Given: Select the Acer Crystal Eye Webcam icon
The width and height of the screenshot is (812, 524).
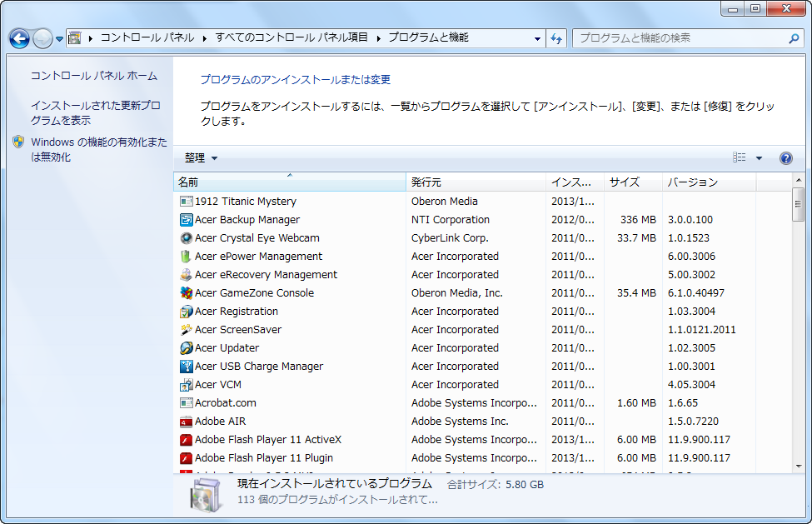Looking at the screenshot, I should (186, 238).
